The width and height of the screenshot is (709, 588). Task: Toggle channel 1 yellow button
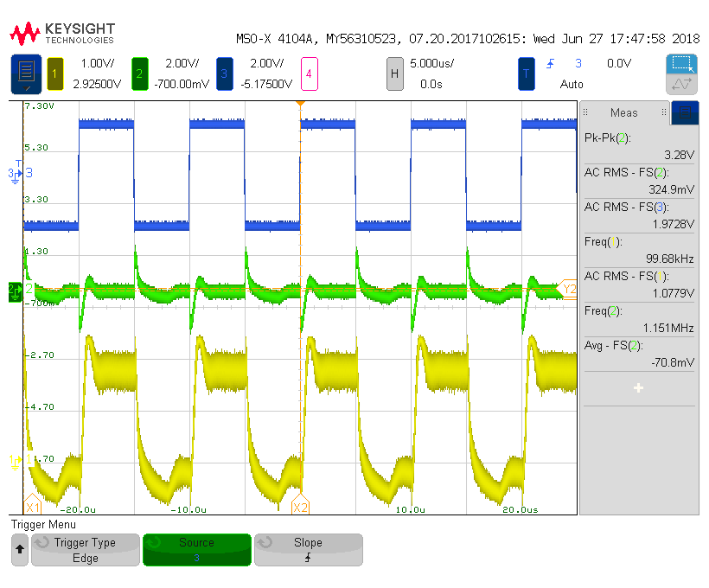[x=55, y=73]
